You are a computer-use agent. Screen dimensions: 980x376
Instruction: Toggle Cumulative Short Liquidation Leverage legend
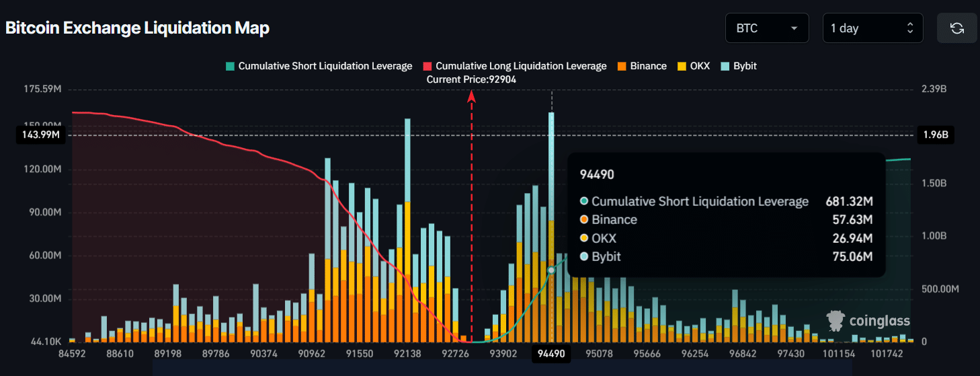tap(325, 66)
